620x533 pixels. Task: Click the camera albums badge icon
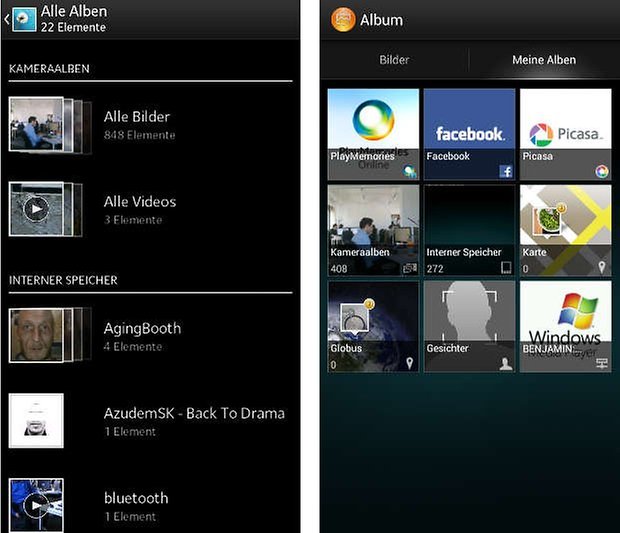click(x=410, y=268)
